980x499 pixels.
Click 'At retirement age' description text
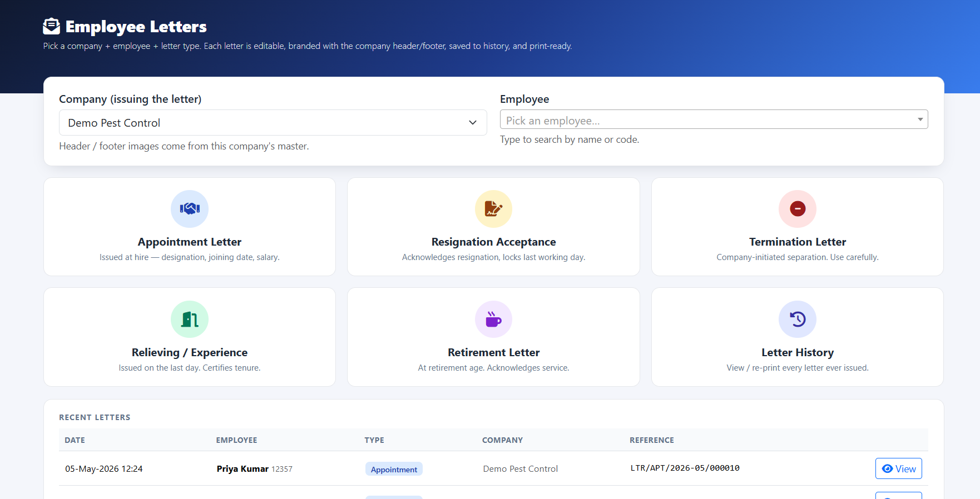(x=493, y=368)
